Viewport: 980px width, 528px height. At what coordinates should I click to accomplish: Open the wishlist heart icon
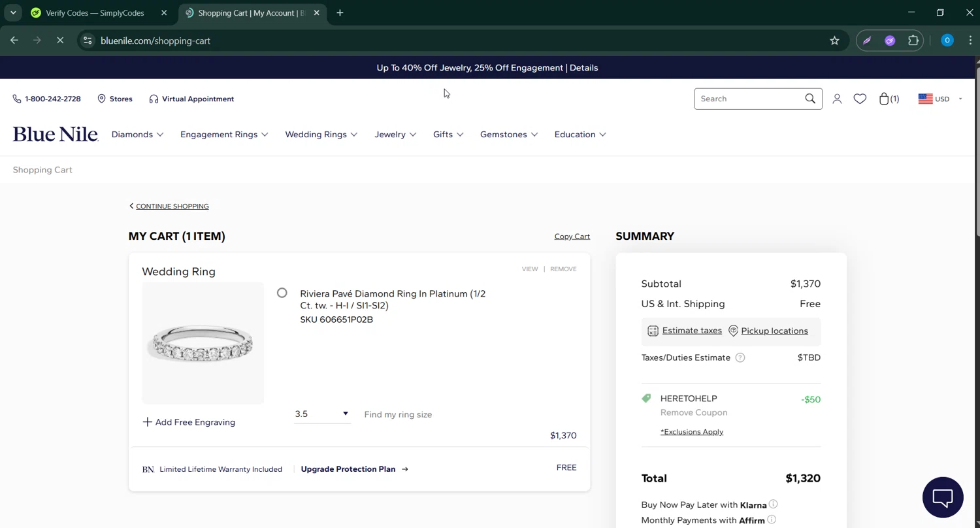pos(860,99)
